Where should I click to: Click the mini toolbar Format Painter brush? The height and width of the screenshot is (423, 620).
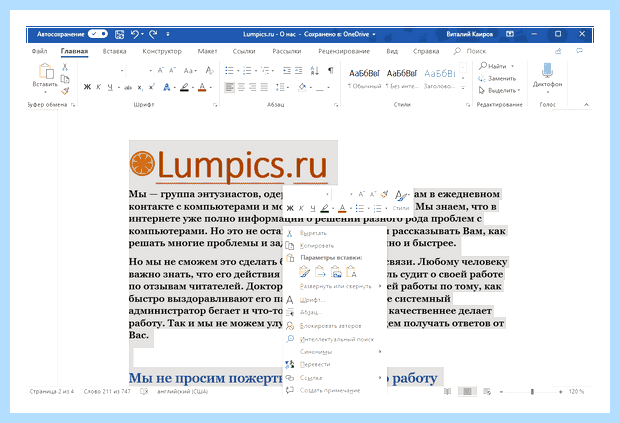coord(384,194)
